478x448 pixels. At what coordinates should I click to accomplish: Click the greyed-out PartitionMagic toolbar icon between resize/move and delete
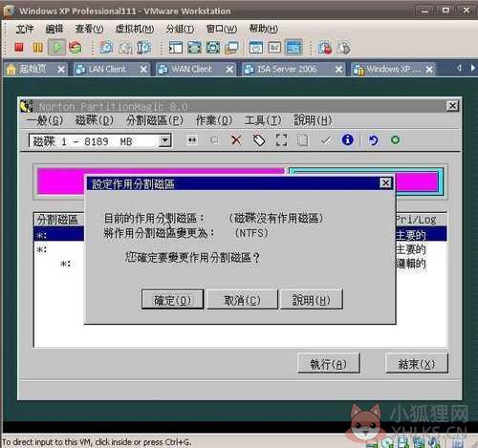pyautogui.click(x=214, y=140)
